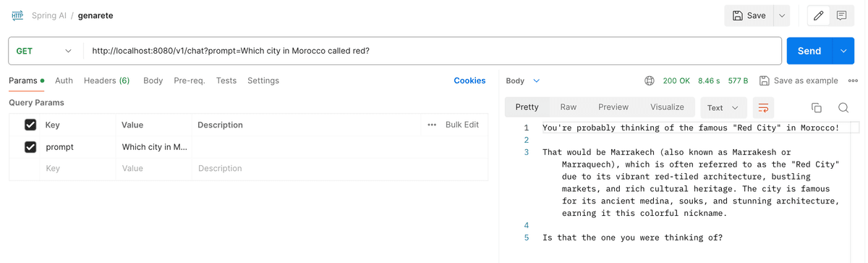Switch to the Headers (6) tab
The width and height of the screenshot is (868, 263).
click(x=106, y=80)
